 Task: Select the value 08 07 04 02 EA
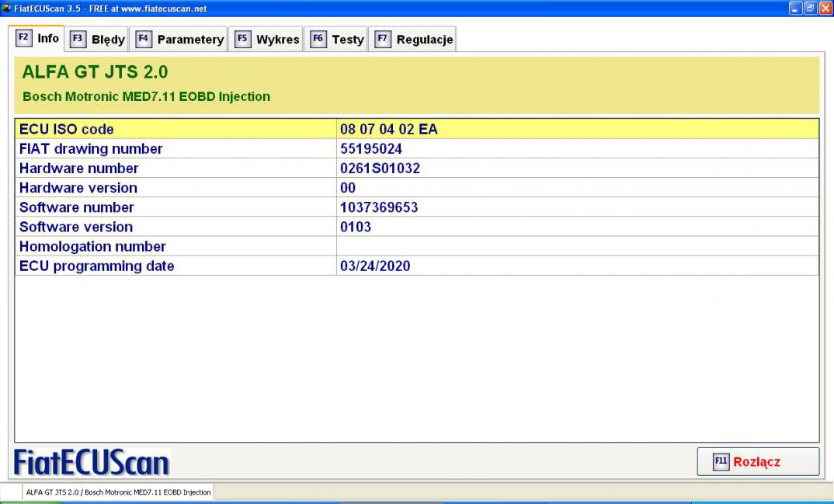click(389, 129)
